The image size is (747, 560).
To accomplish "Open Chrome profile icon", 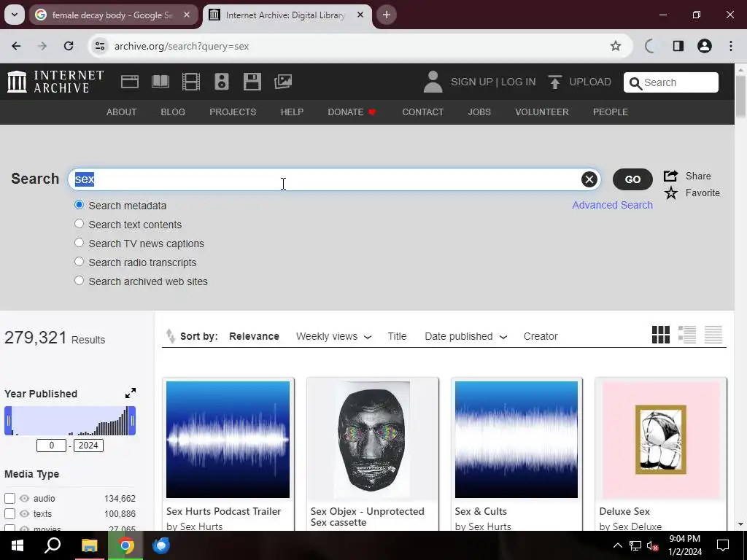I will [x=705, y=46].
